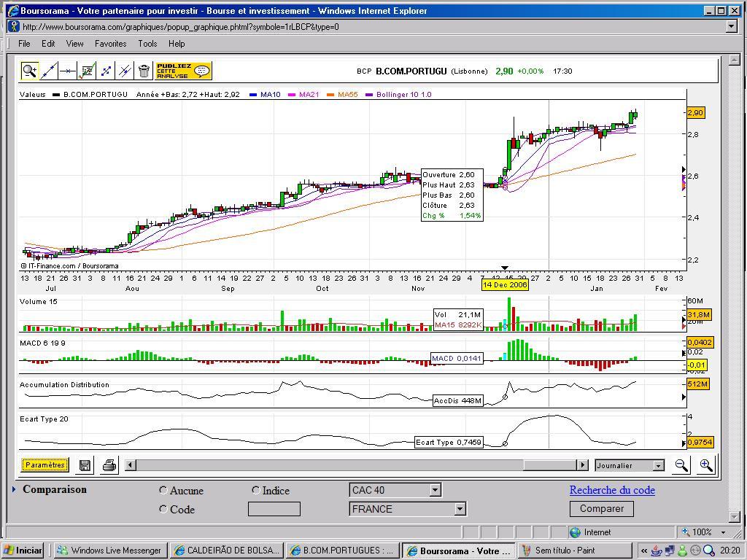Click the Comparer button
Screen dimensions: 747x560
(x=602, y=508)
